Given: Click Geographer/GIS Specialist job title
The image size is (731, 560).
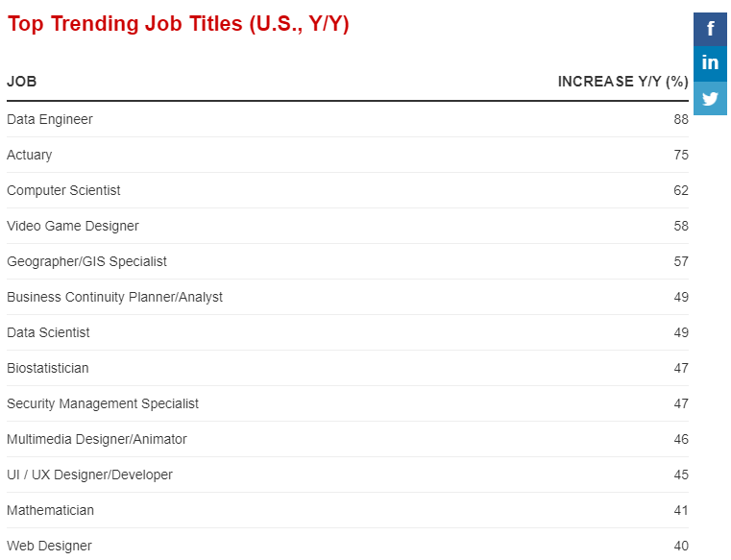Looking at the screenshot, I should (x=86, y=261).
